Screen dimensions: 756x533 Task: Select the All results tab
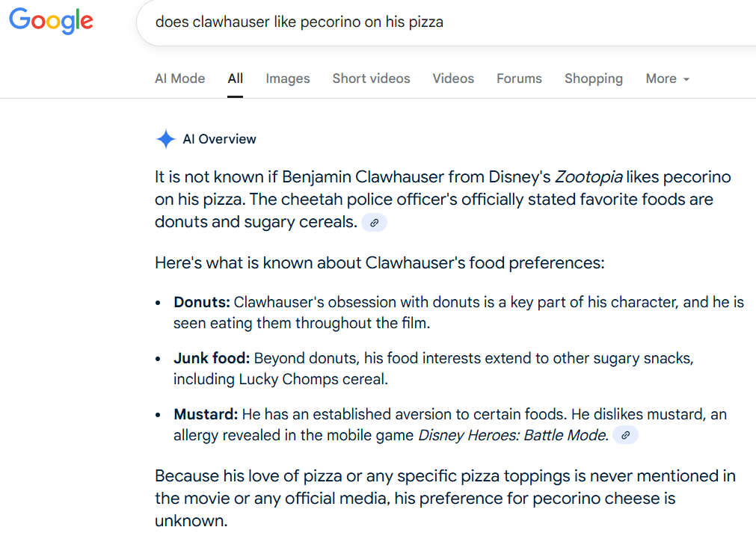[236, 78]
